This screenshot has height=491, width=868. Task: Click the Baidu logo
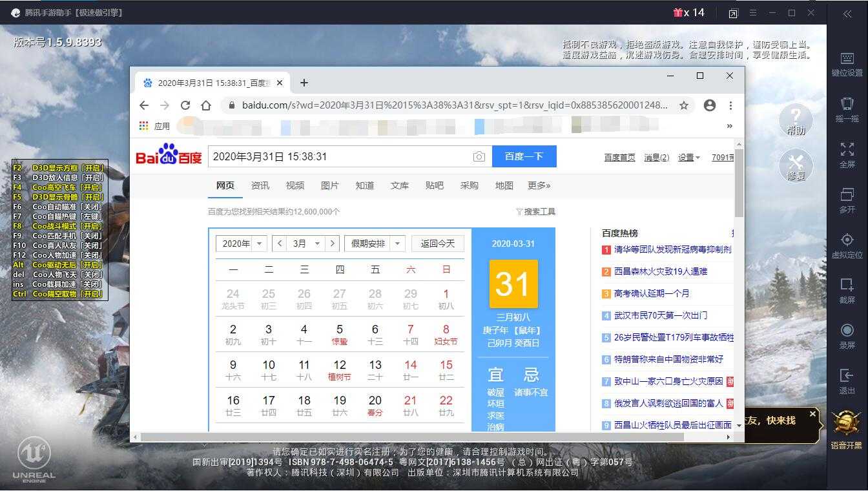169,154
